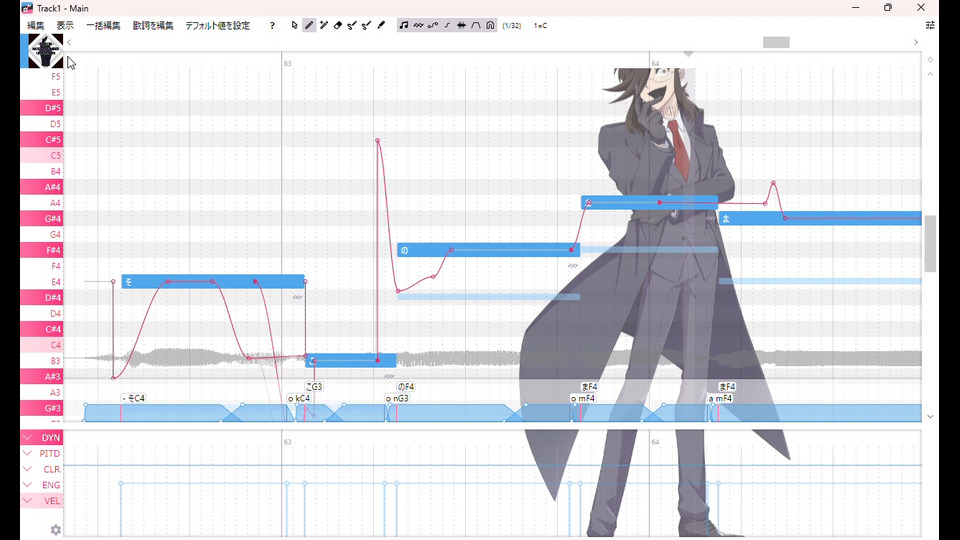Click the 'o kC4' phoneme label
Image resolution: width=960 pixels, height=540 pixels.
pyautogui.click(x=299, y=399)
